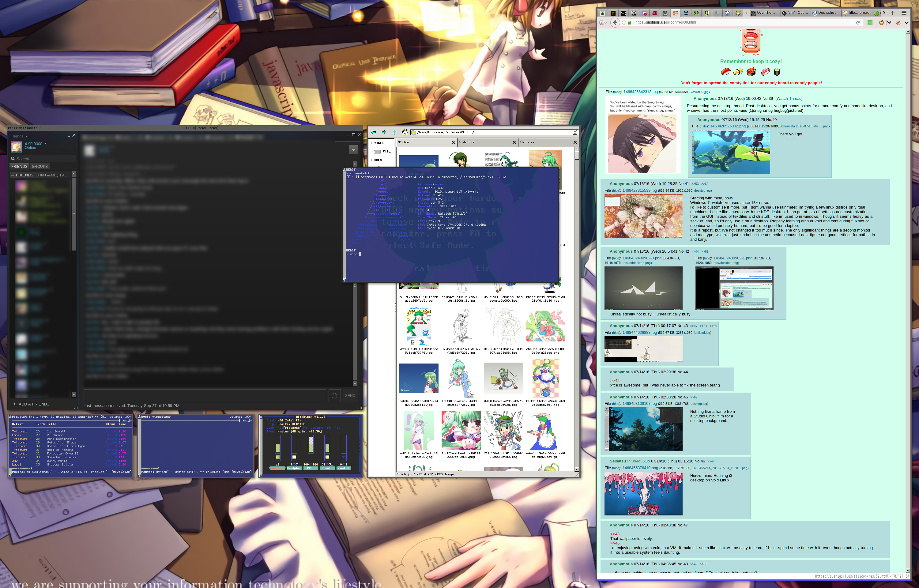Open a new browser tab with plus

[893, 13]
